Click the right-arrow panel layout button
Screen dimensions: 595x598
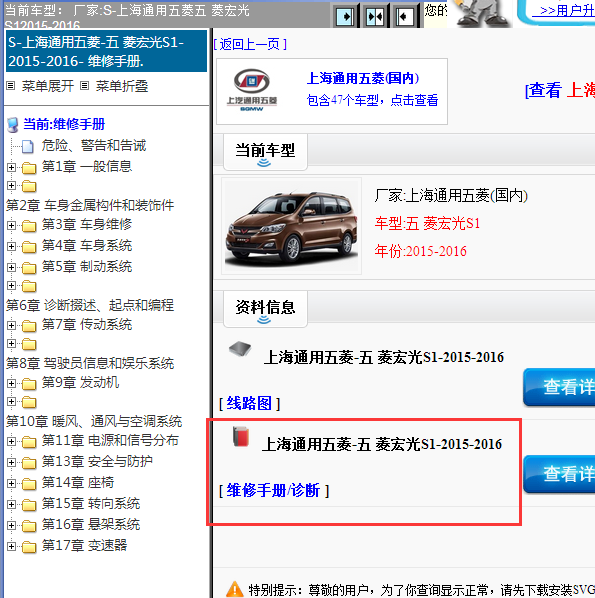pyautogui.click(x=345, y=17)
